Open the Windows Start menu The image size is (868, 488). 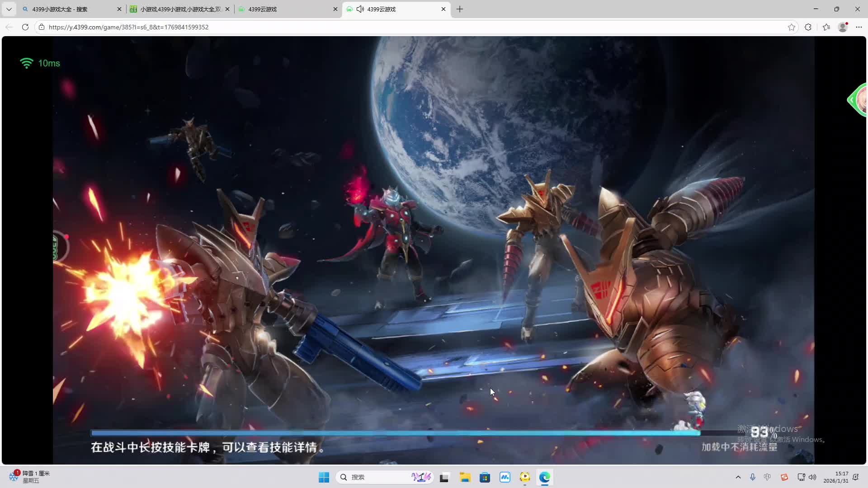pos(324,477)
